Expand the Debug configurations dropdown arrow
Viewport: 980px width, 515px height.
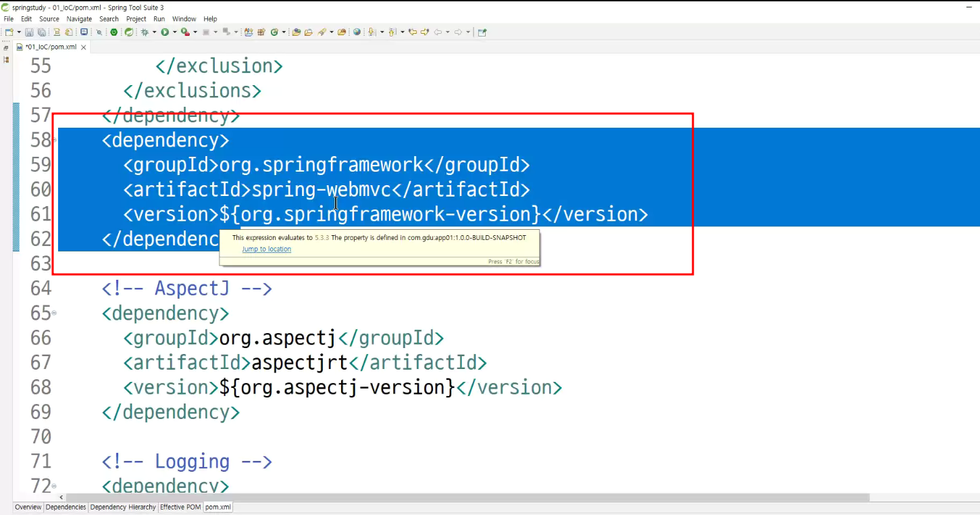coord(154,32)
